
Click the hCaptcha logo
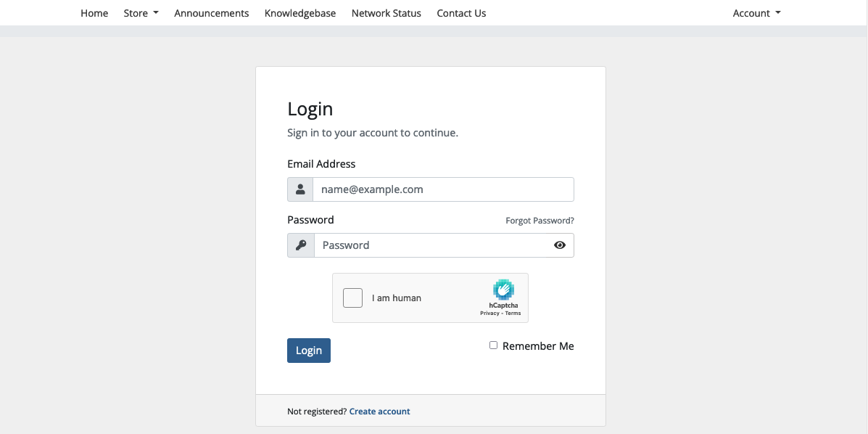coord(503,290)
